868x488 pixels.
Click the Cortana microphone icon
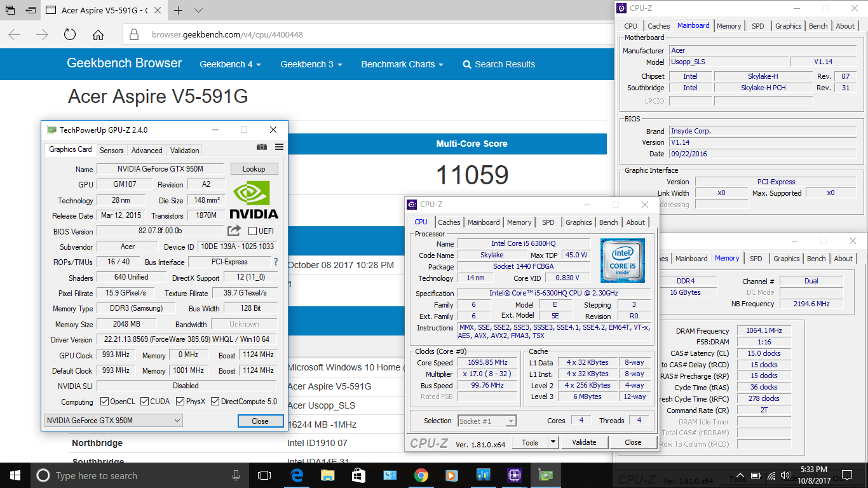tap(236, 475)
